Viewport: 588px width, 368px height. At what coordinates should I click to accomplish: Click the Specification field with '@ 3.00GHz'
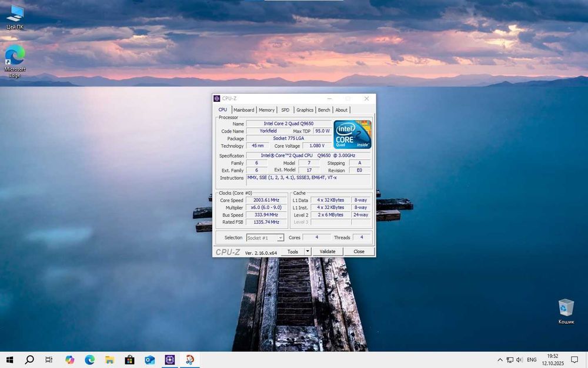[x=308, y=155]
